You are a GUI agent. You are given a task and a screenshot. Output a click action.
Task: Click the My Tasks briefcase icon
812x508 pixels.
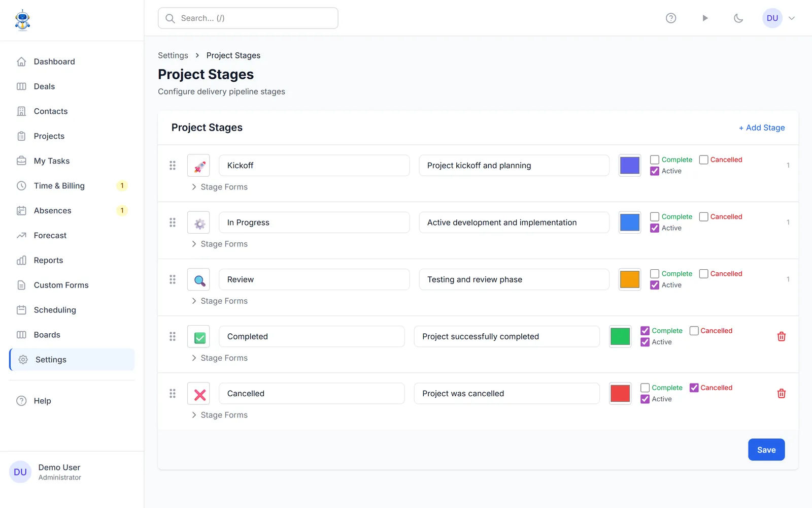pyautogui.click(x=21, y=161)
